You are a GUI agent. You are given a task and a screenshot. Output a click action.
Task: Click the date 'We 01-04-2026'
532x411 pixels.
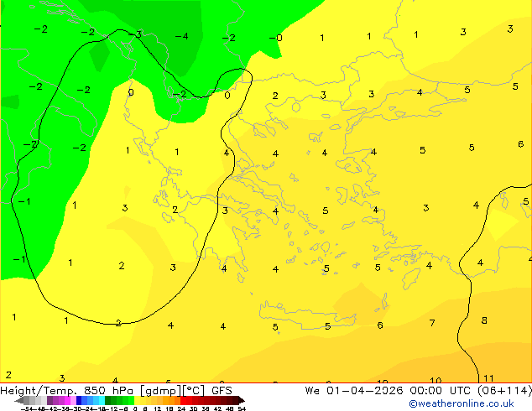click(x=354, y=391)
